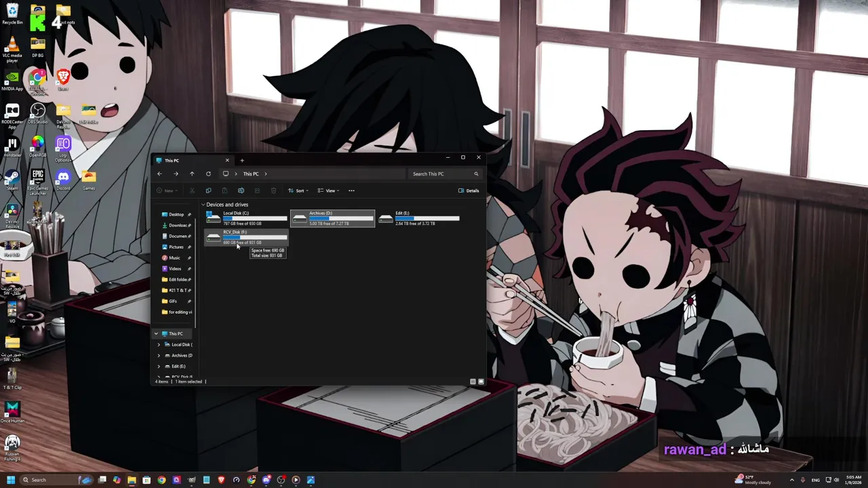Expand Local Disk tree node
This screenshot has height=488, width=868.
159,344
